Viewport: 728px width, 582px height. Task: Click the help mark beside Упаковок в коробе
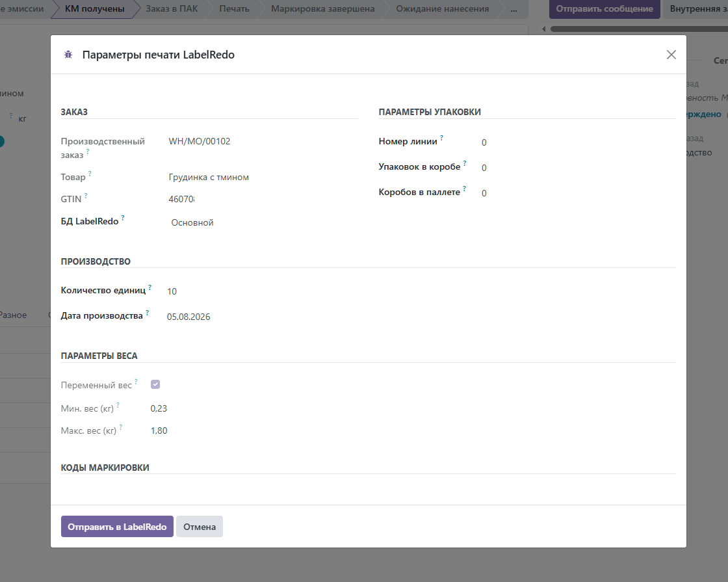click(464, 163)
